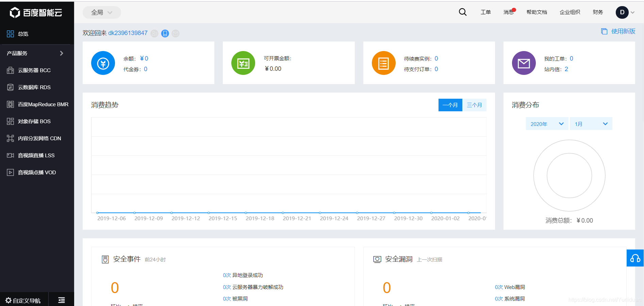Click the 待支付订单 count
644x306 pixels.
click(x=436, y=69)
